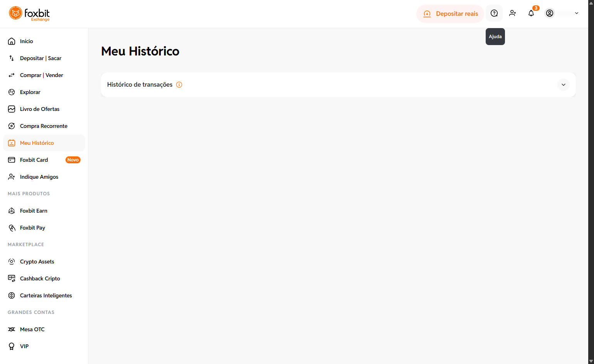Go to Foxbit Earn
Viewport: 594px width, 364px height.
(44, 211)
